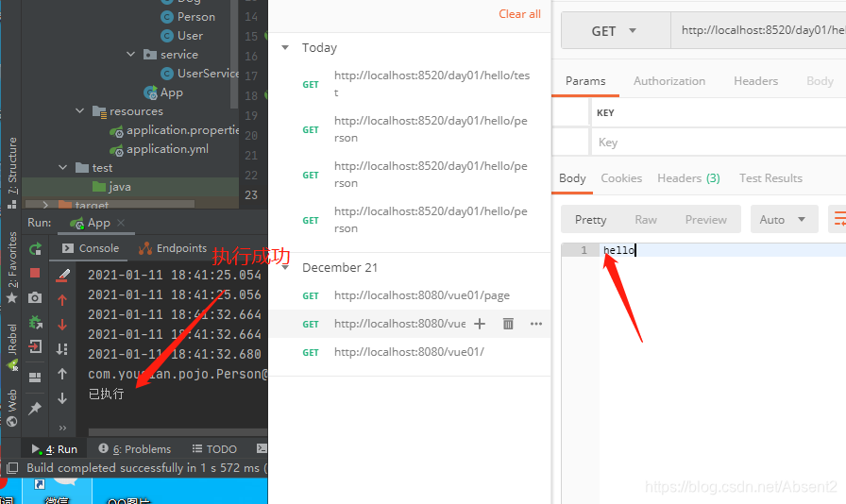The image size is (846, 504).
Task: Collapse the Today history group
Action: pyautogui.click(x=285, y=47)
